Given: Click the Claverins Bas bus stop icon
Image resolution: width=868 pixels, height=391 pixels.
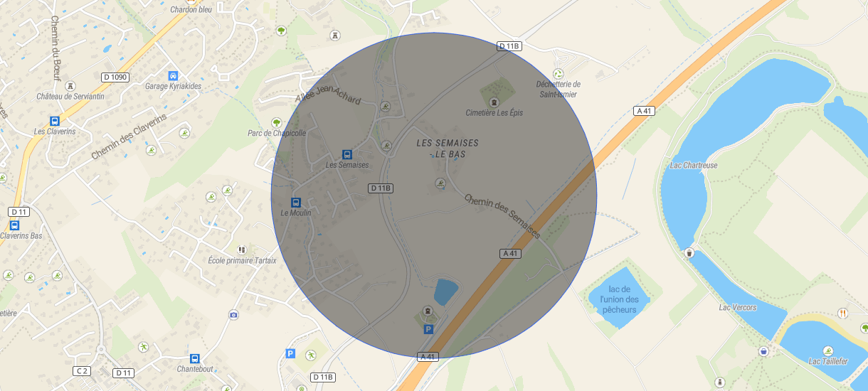Looking at the screenshot, I should 15,225.
